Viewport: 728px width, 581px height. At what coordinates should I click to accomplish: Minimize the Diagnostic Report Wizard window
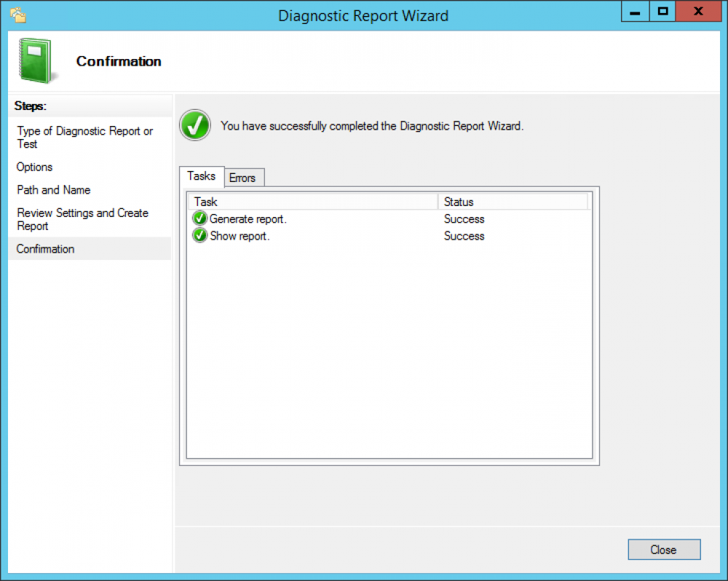point(636,12)
